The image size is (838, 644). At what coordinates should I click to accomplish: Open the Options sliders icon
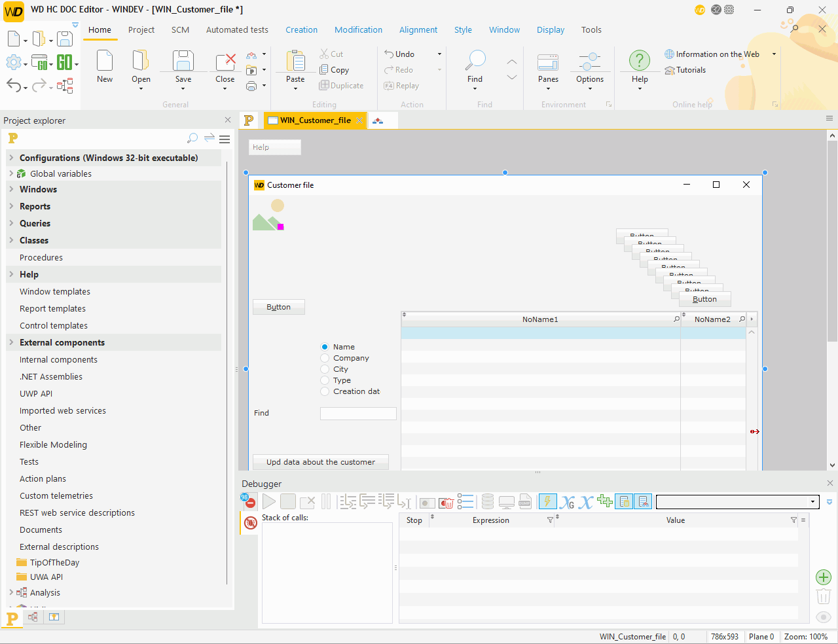coord(590,62)
